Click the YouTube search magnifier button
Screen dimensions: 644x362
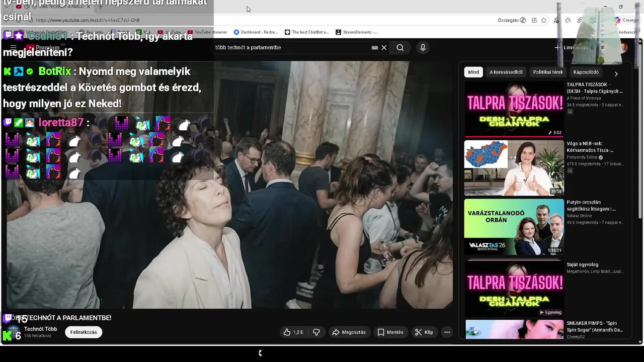[400, 47]
